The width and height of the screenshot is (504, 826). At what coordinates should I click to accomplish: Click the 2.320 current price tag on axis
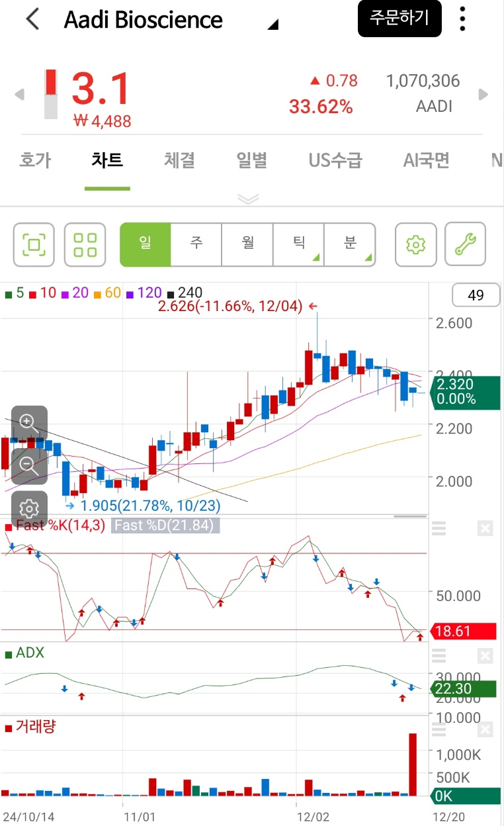pos(465,392)
